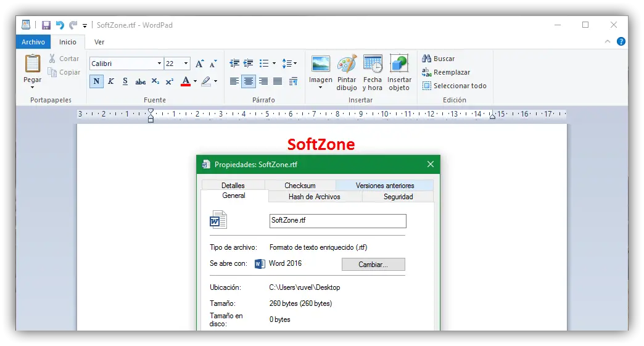Open the Customize Quick Access Toolbar arrow
Viewport: 644px width, 346px height.
click(85, 25)
